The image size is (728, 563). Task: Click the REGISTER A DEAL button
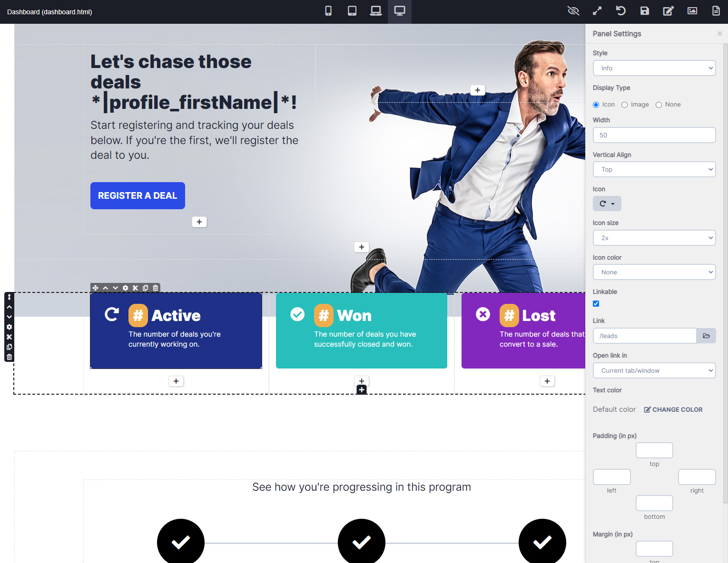138,195
